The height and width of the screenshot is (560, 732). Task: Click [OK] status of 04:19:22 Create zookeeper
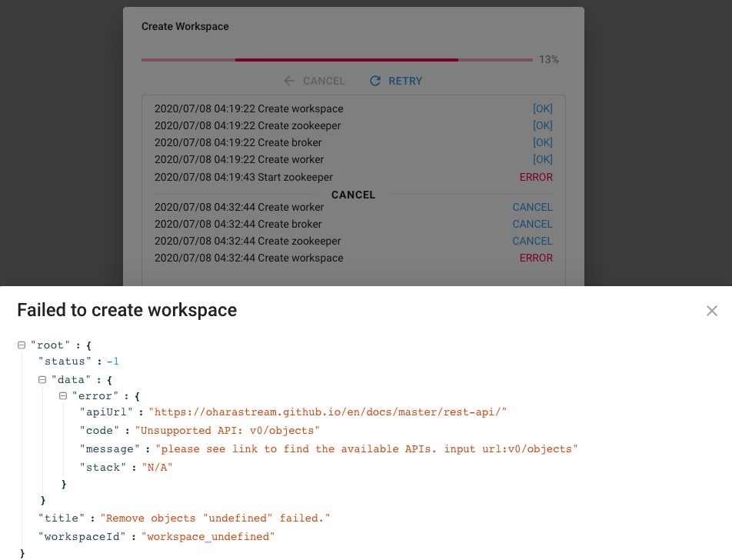point(543,125)
